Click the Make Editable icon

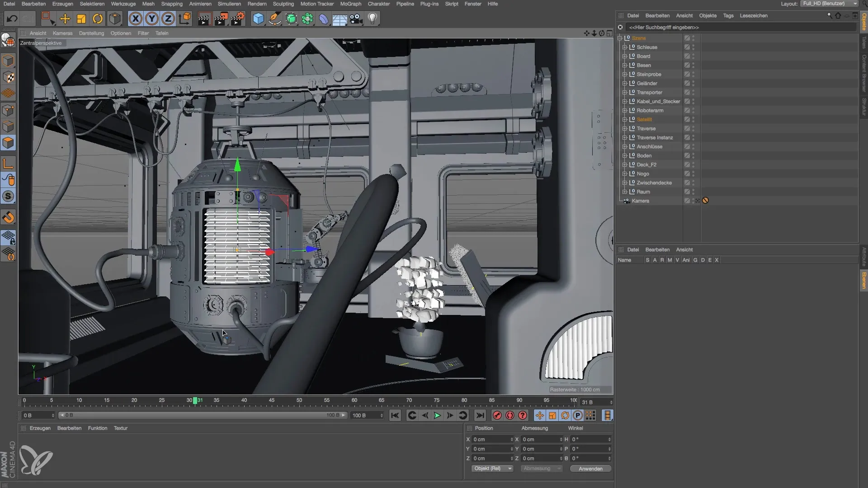8,41
